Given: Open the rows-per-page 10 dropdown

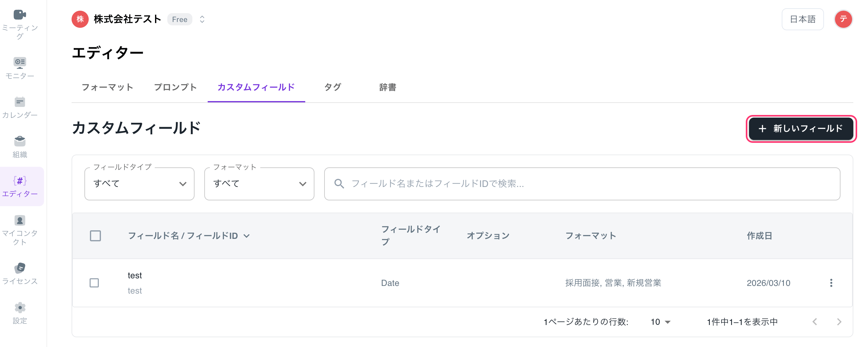Looking at the screenshot, I should point(660,322).
